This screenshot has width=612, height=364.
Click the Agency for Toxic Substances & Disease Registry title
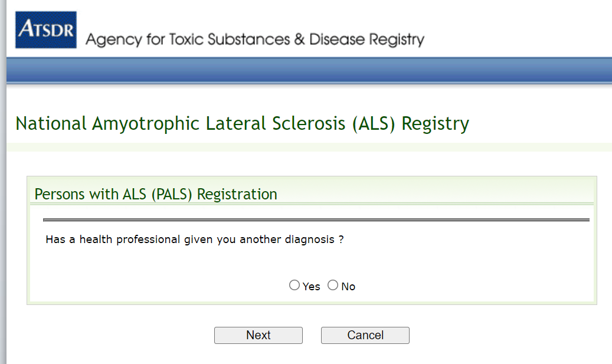tap(255, 40)
